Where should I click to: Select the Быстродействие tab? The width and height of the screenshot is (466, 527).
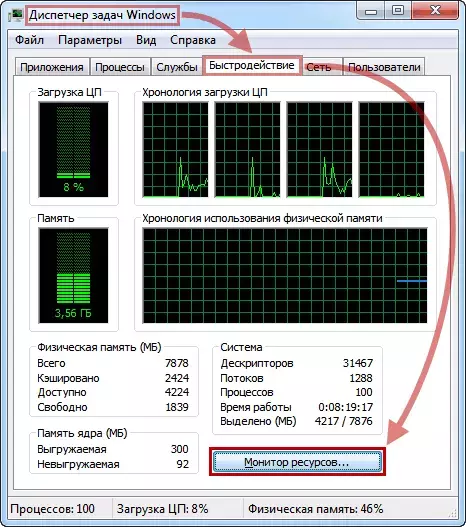(252, 65)
